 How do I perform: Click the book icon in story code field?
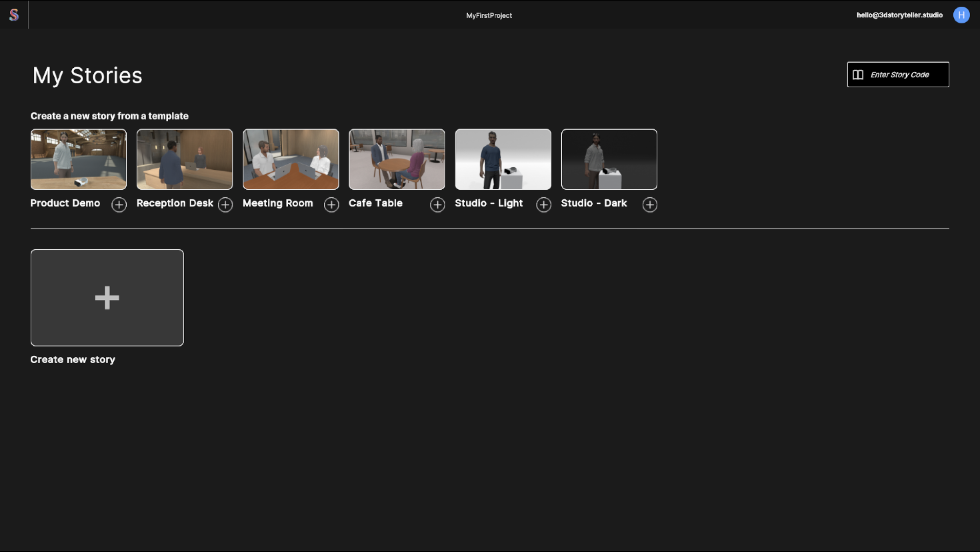click(858, 75)
